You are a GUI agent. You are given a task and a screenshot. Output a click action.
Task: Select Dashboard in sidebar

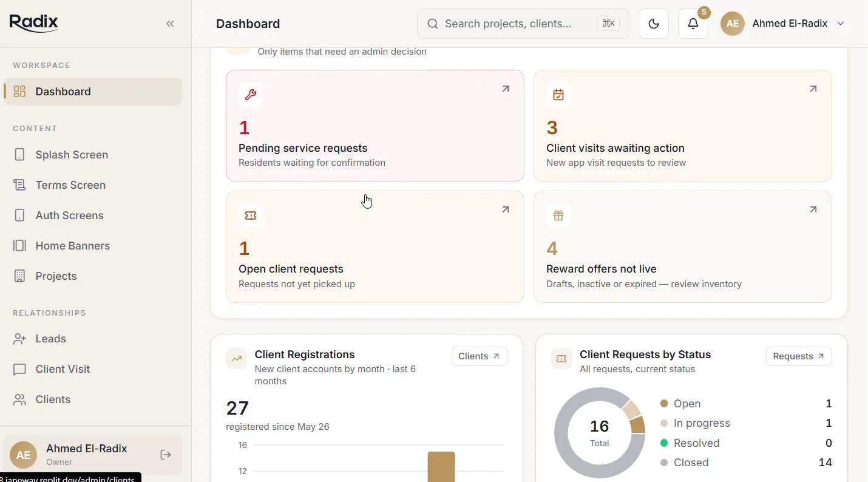click(93, 92)
